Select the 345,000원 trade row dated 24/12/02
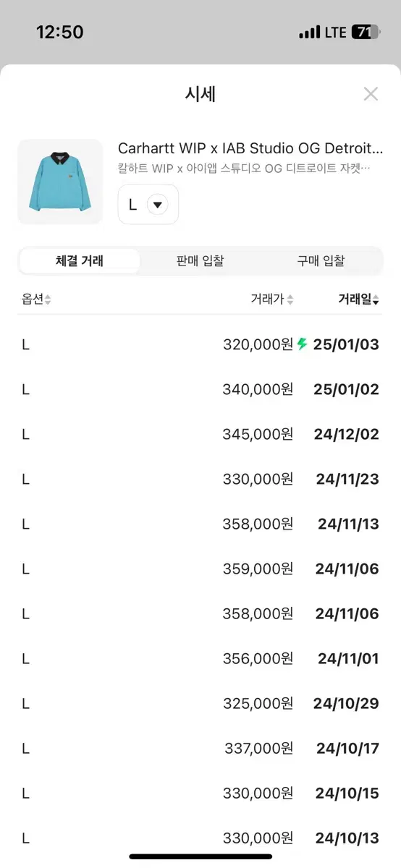This screenshot has height=868, width=401. pyautogui.click(x=200, y=434)
